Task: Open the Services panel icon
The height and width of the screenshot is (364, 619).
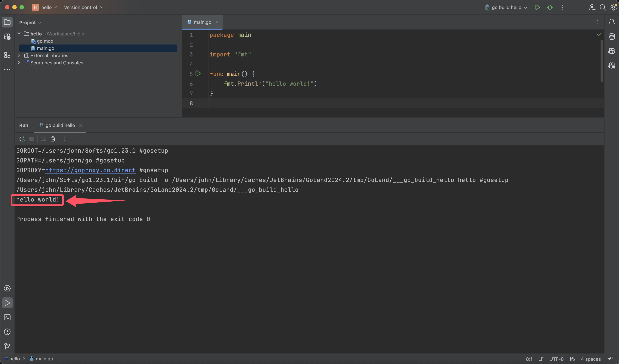Action: tap(7, 288)
